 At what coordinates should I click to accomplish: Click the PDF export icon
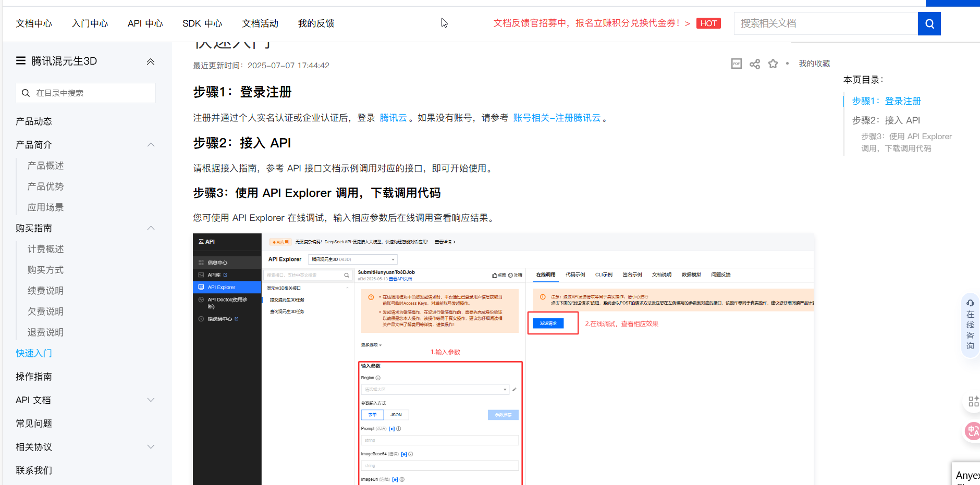click(x=736, y=64)
